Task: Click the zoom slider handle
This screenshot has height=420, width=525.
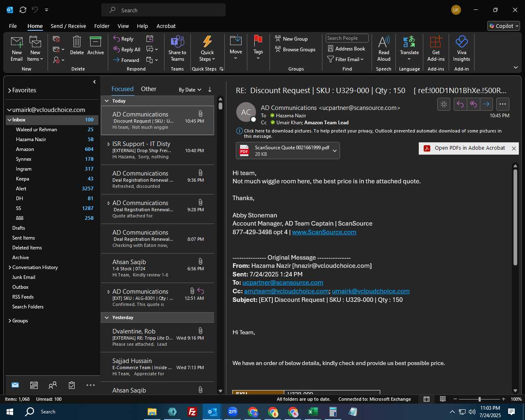Action: 479,399
